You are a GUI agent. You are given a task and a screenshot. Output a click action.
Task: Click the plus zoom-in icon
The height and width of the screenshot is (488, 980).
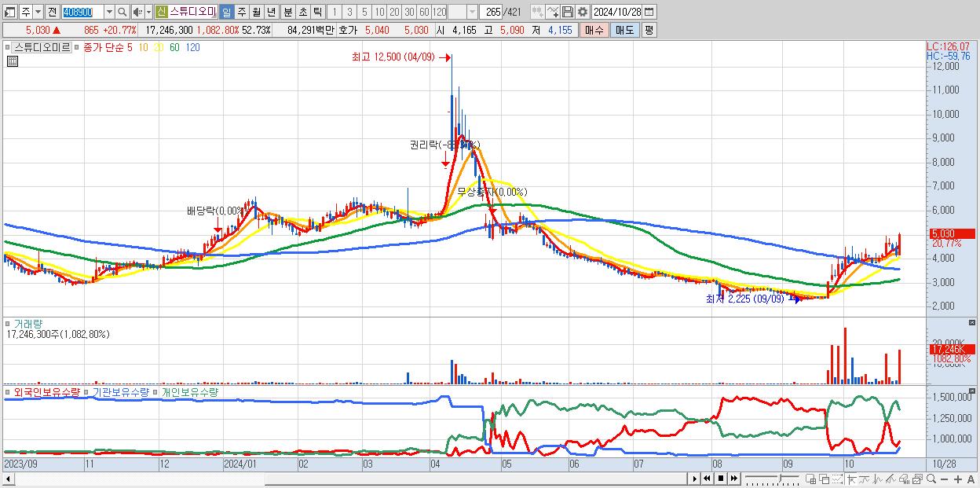(x=958, y=479)
